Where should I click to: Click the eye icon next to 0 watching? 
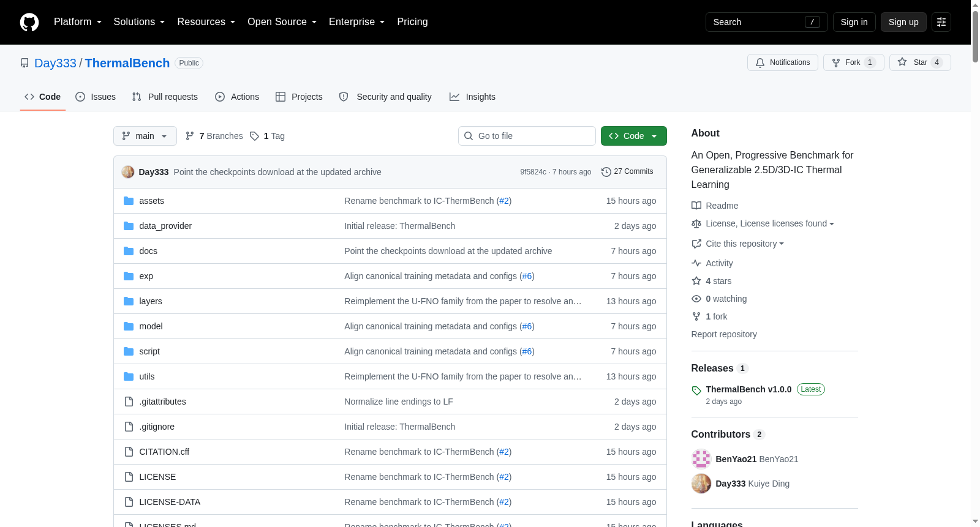696,299
